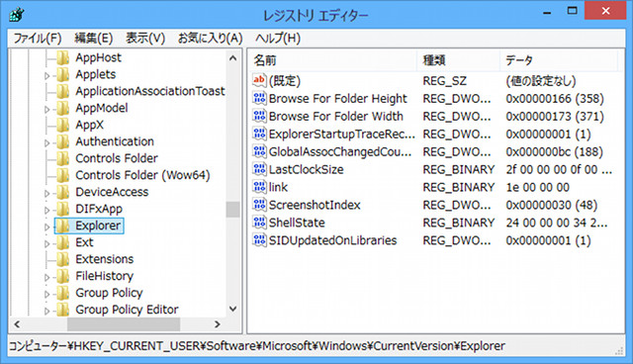Select the SIDUpdatedOnLibraries value name

click(332, 240)
